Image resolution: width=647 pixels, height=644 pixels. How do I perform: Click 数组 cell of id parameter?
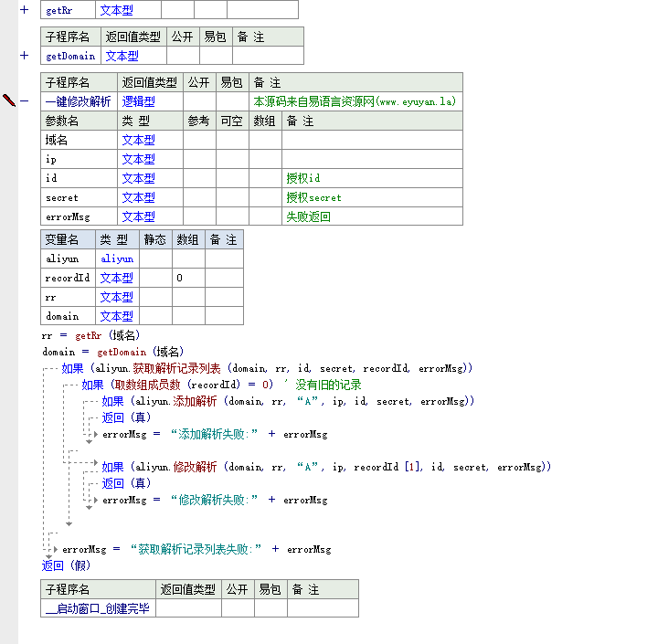coord(266,178)
